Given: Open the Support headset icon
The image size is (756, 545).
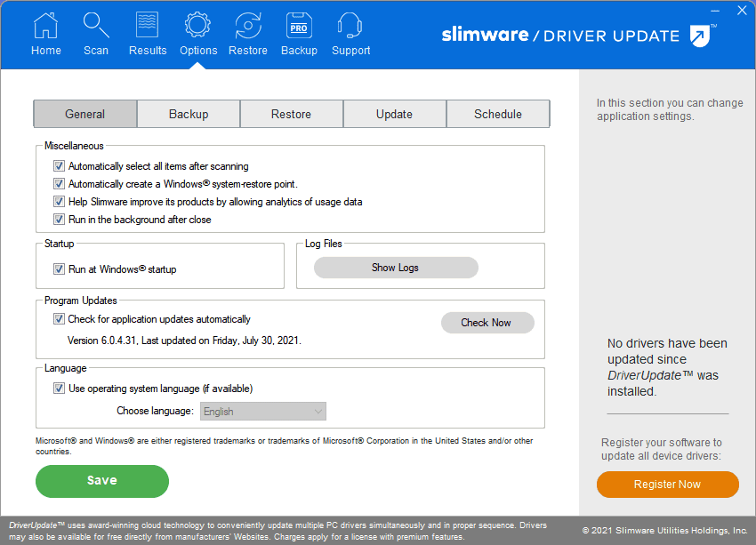Looking at the screenshot, I should pos(350,25).
